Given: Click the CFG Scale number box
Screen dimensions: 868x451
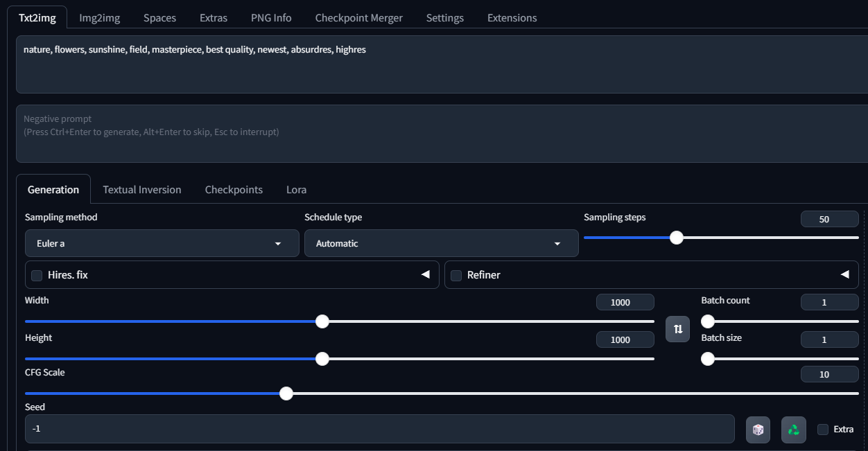Looking at the screenshot, I should point(830,374).
